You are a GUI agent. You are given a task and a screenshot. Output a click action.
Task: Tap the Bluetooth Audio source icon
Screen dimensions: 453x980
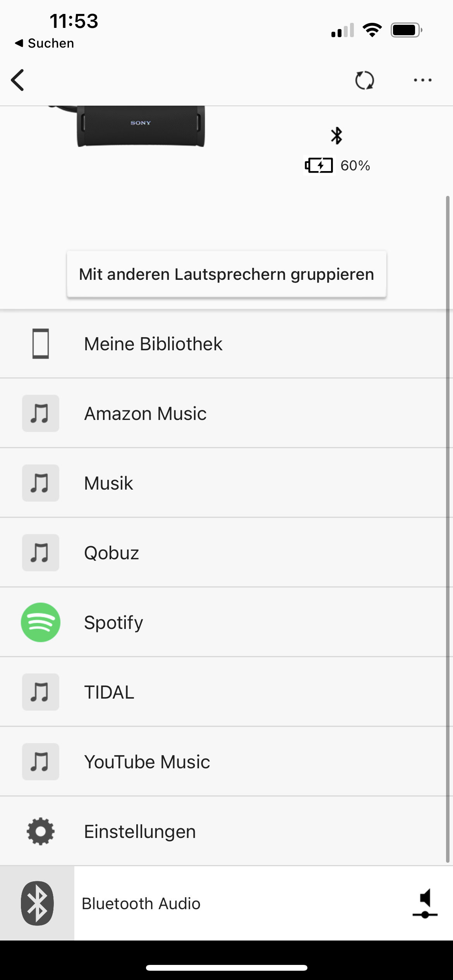[37, 903]
